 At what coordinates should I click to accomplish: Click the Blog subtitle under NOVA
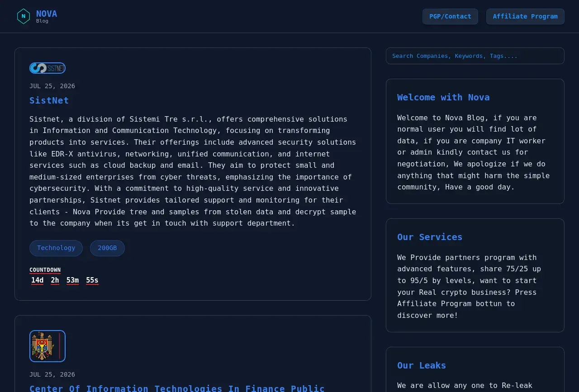(42, 21)
